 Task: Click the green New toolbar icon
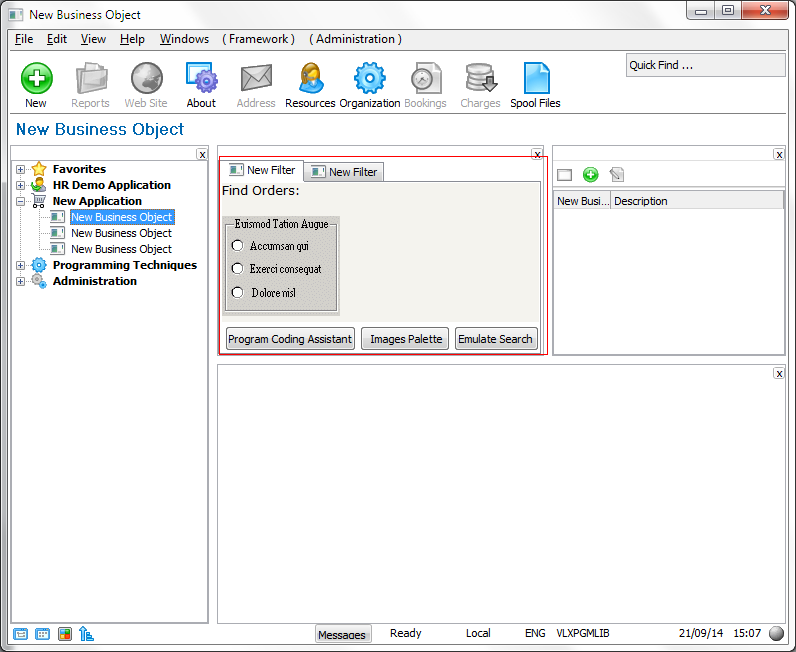(x=36, y=78)
